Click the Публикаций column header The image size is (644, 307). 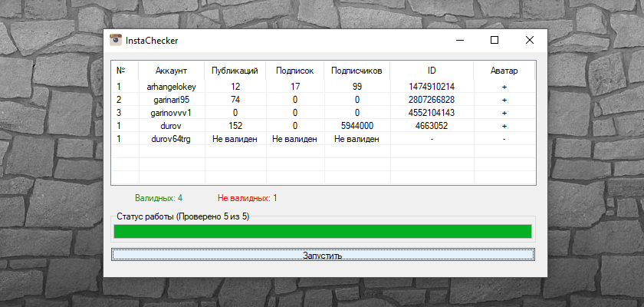[x=235, y=71]
